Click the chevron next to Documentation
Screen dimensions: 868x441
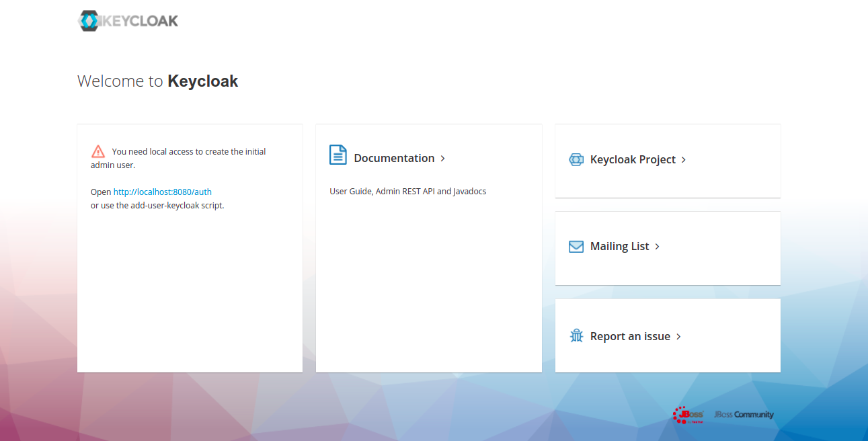tap(443, 159)
